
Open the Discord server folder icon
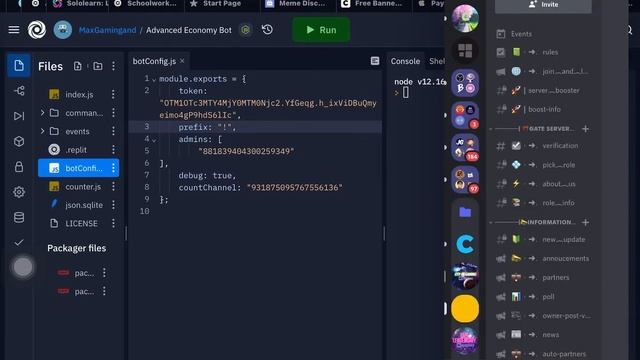click(465, 212)
